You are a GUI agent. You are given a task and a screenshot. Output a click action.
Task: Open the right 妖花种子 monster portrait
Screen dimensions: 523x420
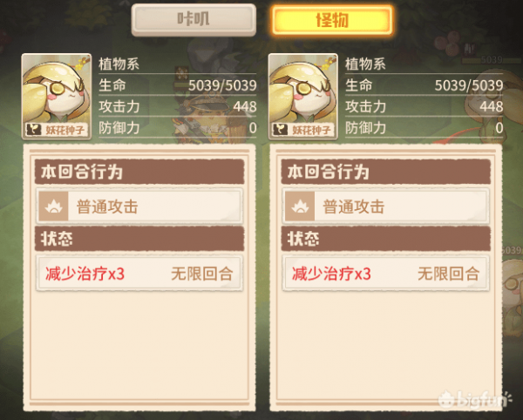[x=302, y=97]
